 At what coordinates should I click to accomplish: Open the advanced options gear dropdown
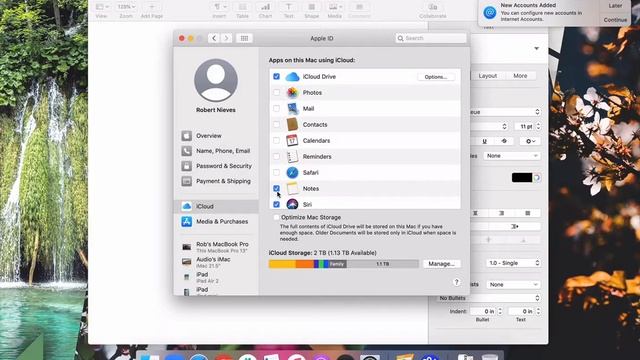tap(530, 141)
